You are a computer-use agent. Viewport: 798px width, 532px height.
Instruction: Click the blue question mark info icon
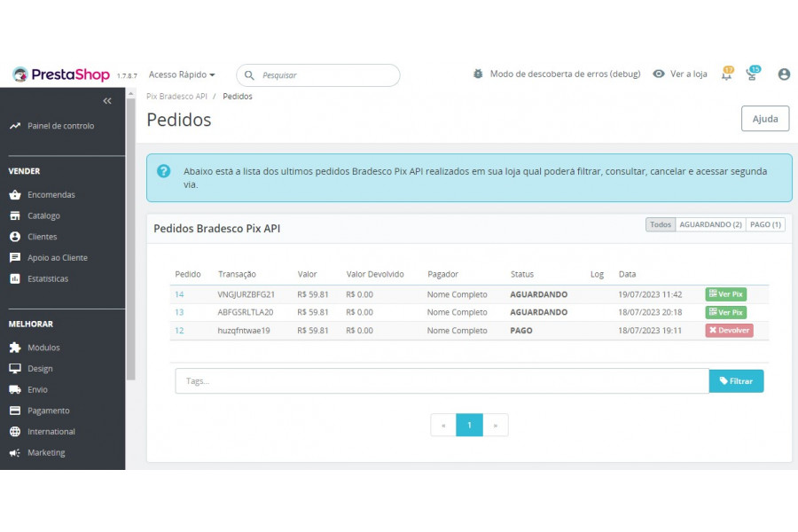tap(163, 171)
